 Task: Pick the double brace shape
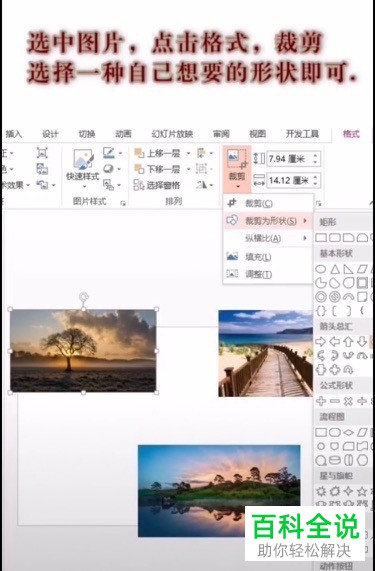320,311
